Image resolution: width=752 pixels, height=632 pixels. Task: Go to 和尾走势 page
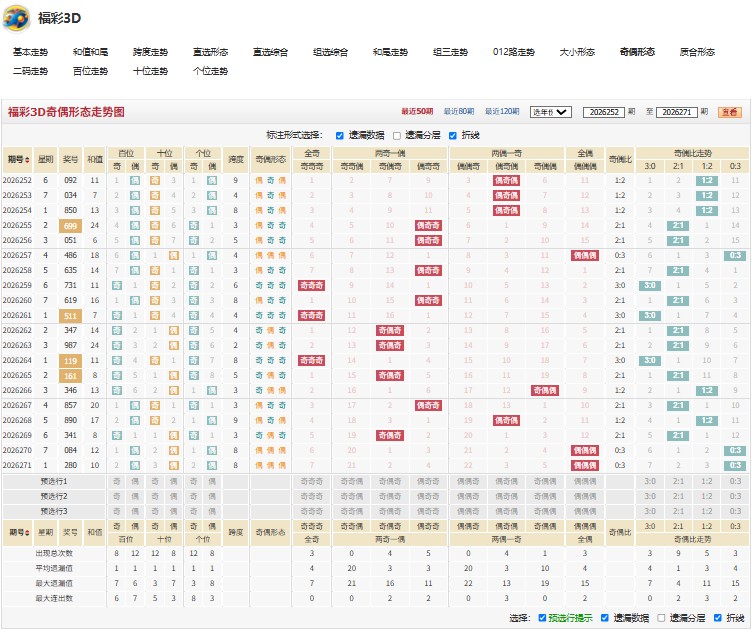(390, 52)
